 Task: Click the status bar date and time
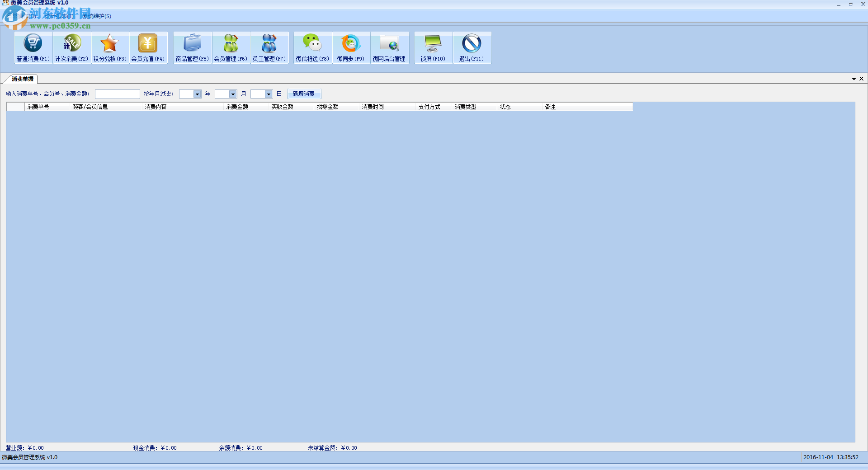(830, 457)
